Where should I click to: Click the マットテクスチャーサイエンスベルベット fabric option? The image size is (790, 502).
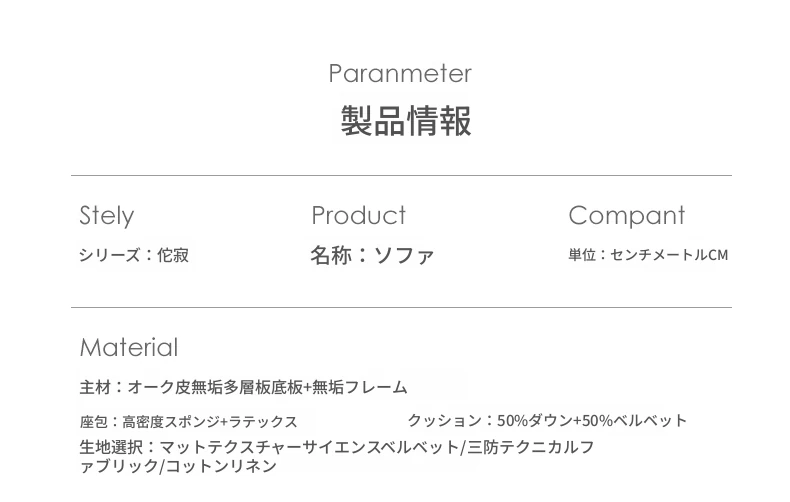[310, 447]
